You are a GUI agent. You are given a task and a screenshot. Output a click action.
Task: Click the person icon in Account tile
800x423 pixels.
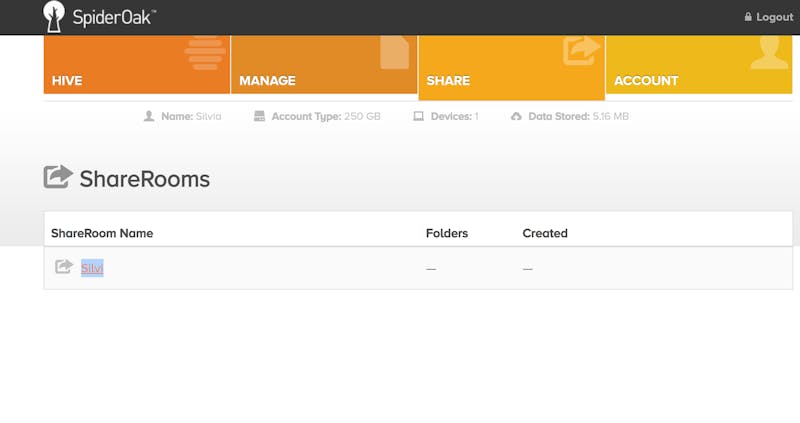769,53
